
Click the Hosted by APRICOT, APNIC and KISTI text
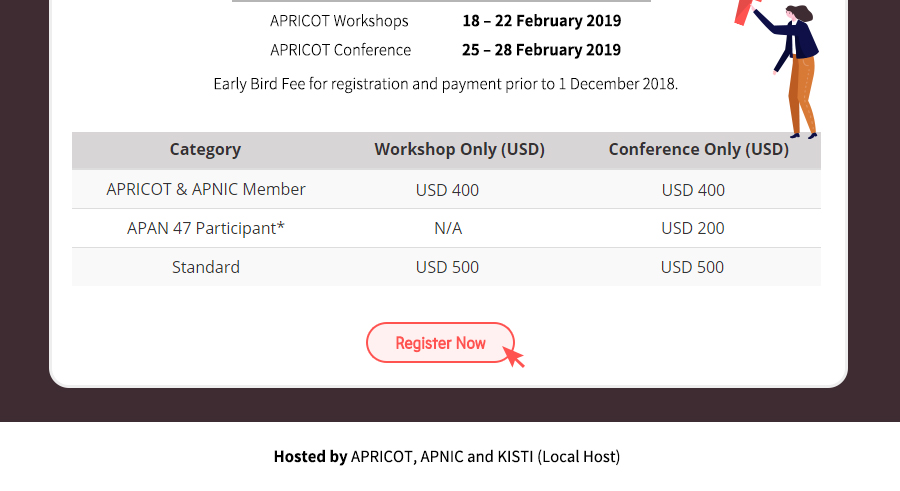click(447, 457)
